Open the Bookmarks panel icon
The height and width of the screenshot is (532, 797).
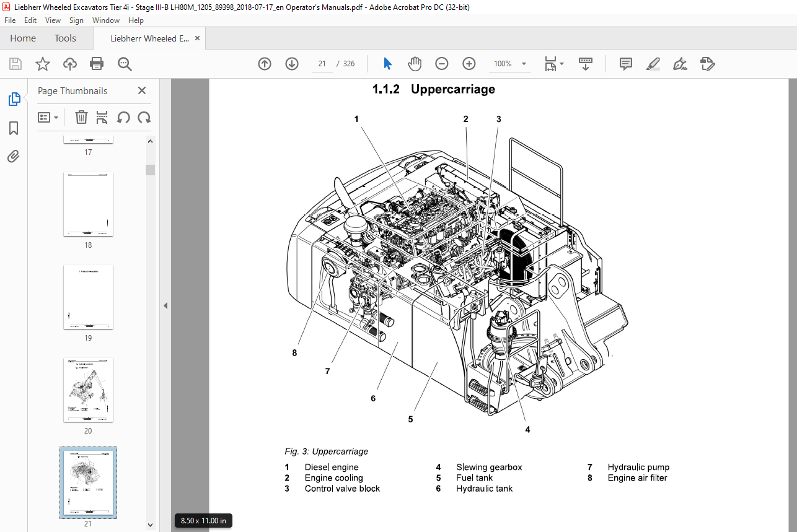point(14,128)
